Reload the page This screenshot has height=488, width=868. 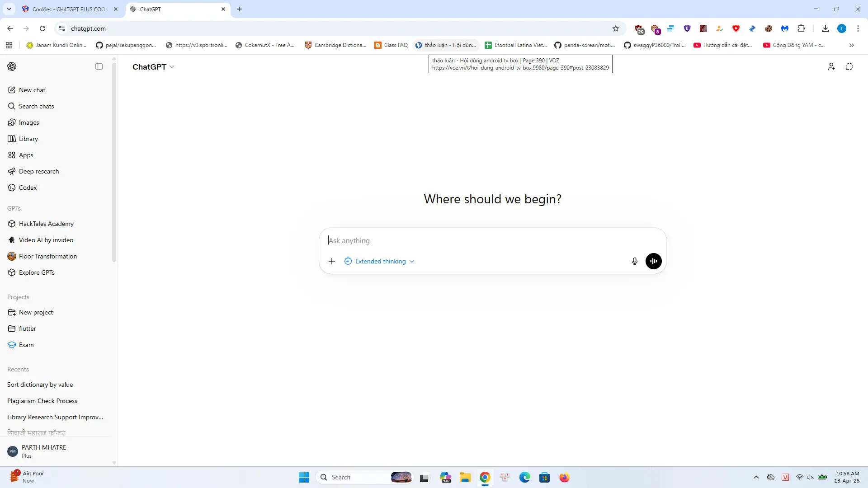[x=42, y=28]
